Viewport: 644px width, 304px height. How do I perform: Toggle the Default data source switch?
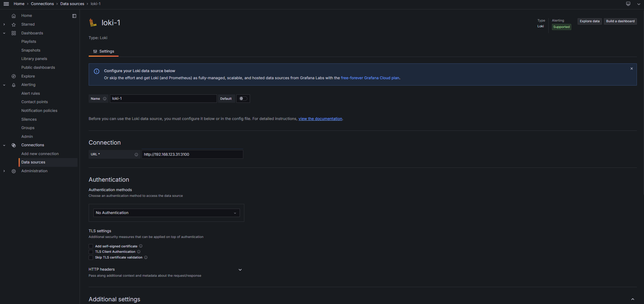pos(243,99)
